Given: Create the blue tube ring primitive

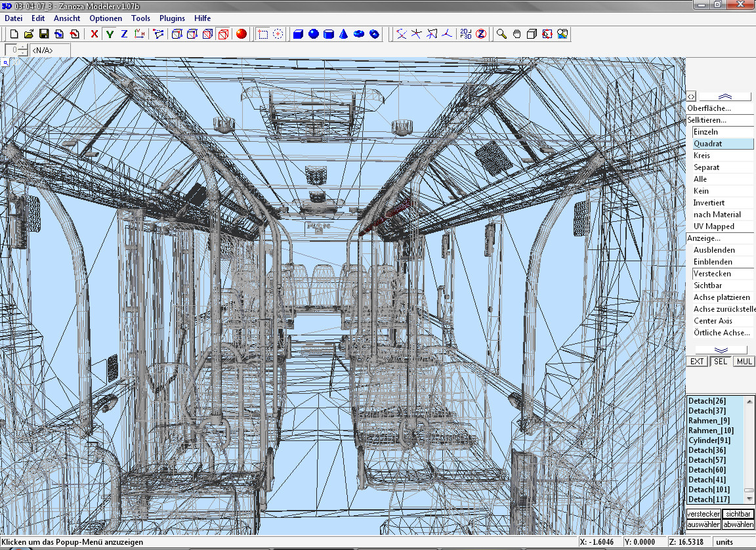Looking at the screenshot, I should tap(374, 33).
